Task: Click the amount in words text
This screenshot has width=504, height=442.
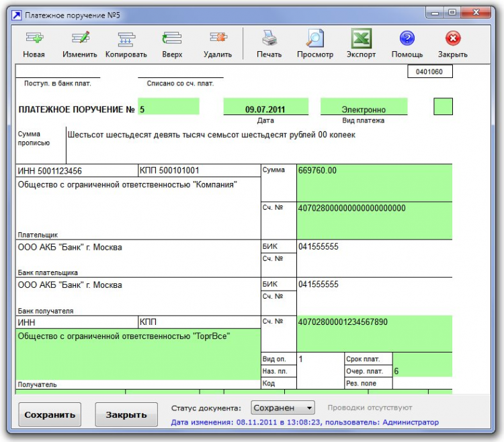Action: [x=212, y=135]
